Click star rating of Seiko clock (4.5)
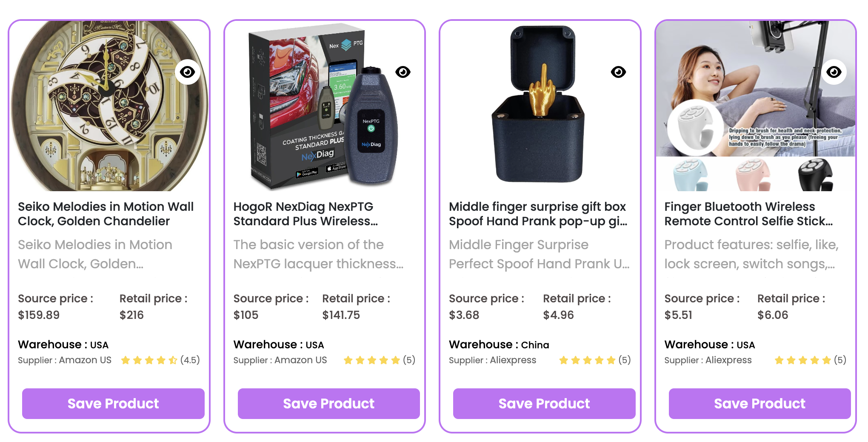This screenshot has width=868, height=442. [x=160, y=360]
